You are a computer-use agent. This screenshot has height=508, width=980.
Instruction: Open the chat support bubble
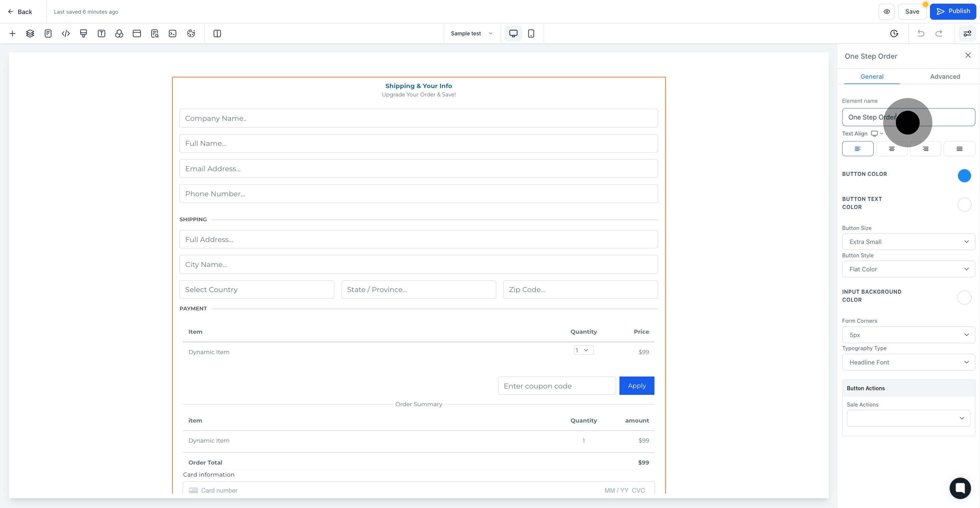tap(960, 488)
